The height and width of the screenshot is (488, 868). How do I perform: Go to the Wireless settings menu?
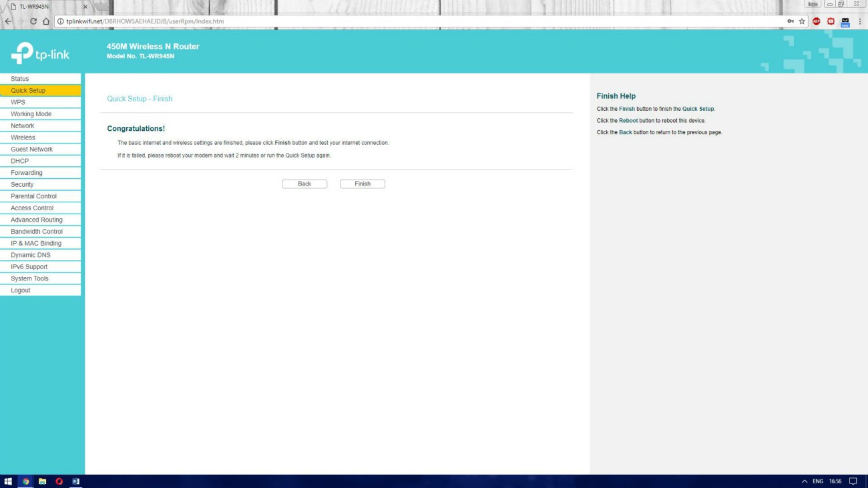(23, 138)
